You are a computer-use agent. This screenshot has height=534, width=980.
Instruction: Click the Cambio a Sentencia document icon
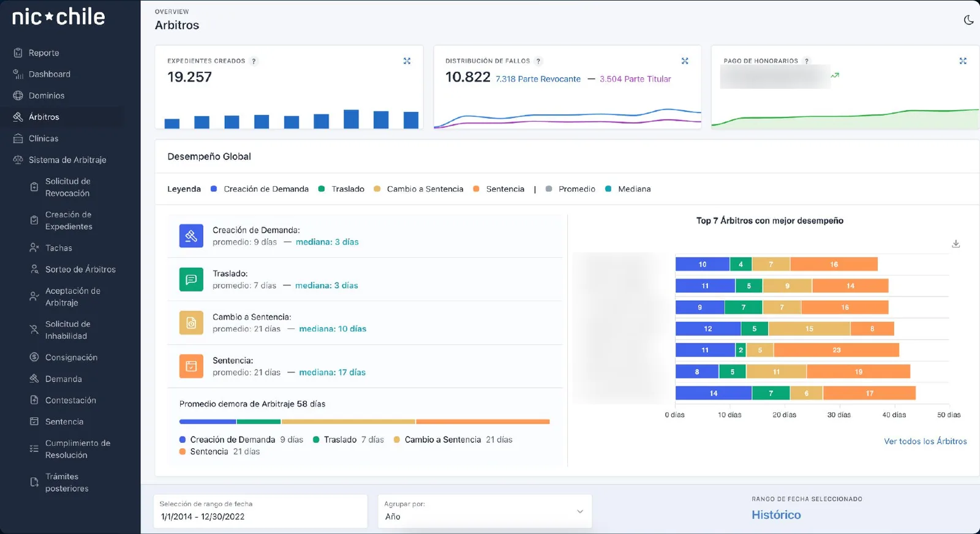pyautogui.click(x=191, y=323)
